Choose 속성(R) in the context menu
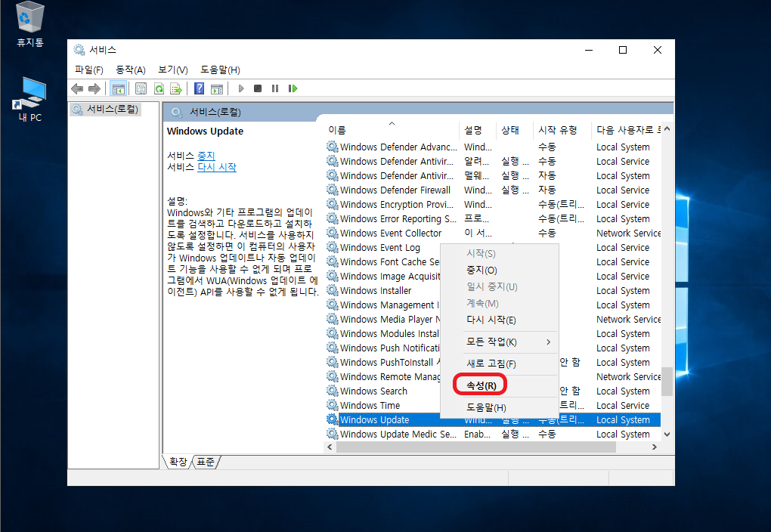 point(499,385)
